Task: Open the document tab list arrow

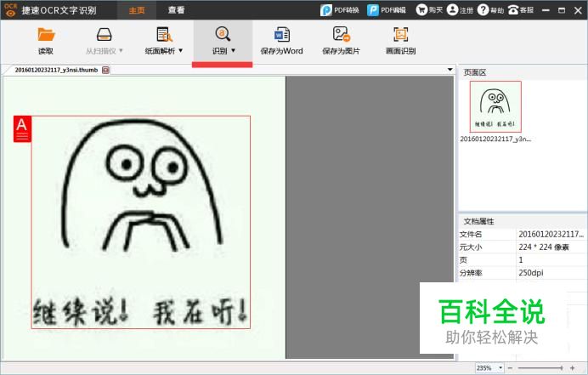Action: pyautogui.click(x=449, y=70)
